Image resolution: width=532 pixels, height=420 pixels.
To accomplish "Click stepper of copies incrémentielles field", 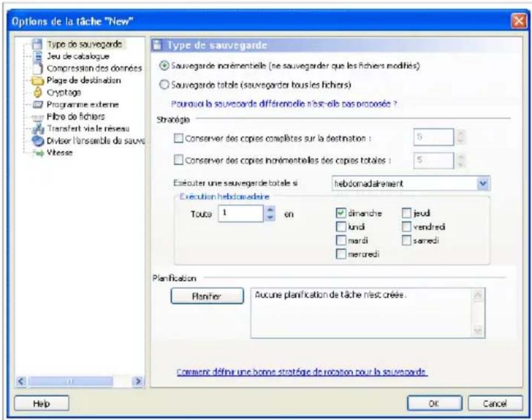I will [x=461, y=160].
